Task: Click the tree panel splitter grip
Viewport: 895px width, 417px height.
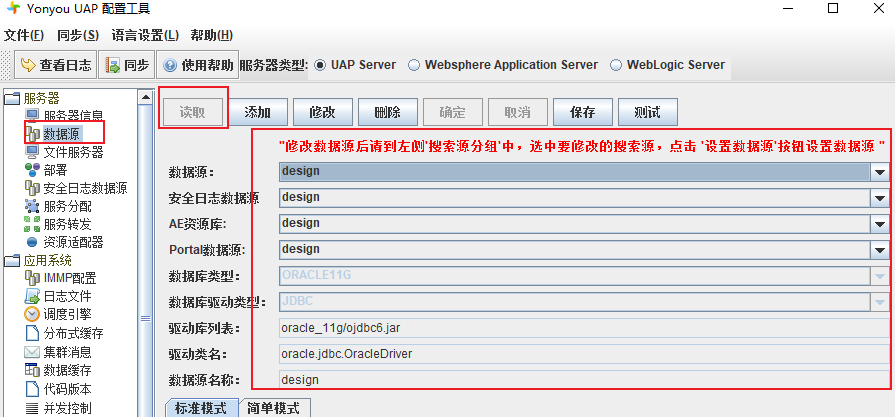Action: (146, 318)
